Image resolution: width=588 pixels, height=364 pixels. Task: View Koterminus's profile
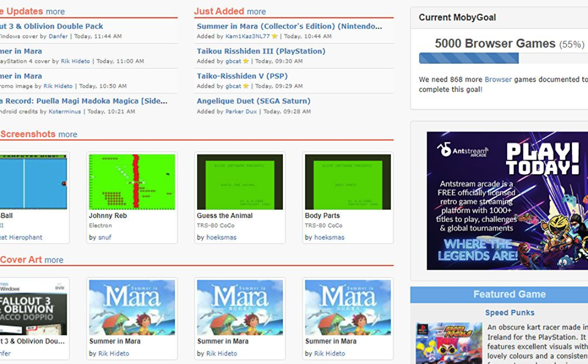[65, 111]
